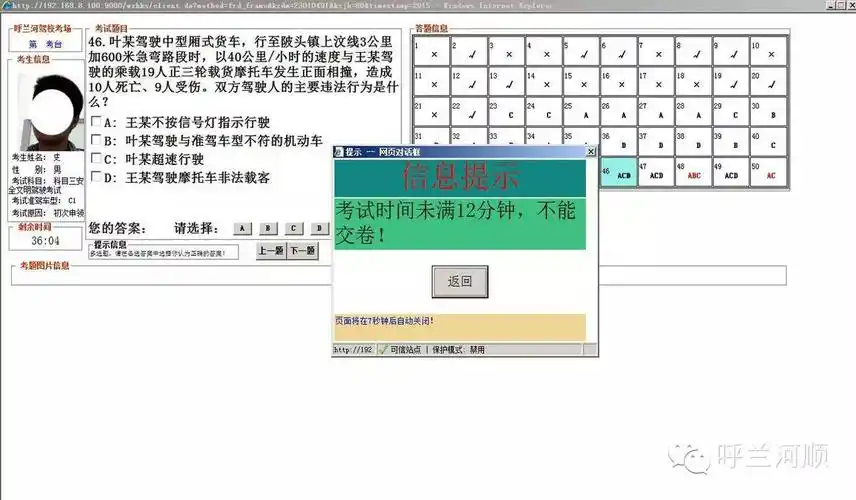Open highlighted question 46 cell ACD

(x=619, y=172)
